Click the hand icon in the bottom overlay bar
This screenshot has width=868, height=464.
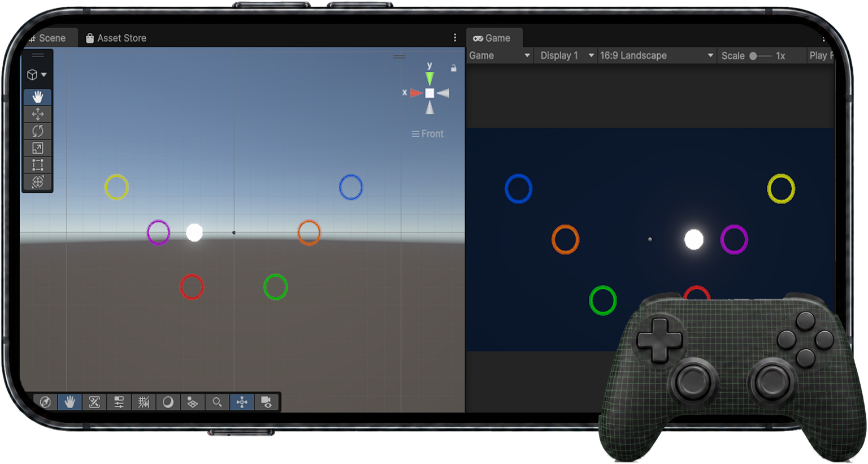pyautogui.click(x=70, y=402)
